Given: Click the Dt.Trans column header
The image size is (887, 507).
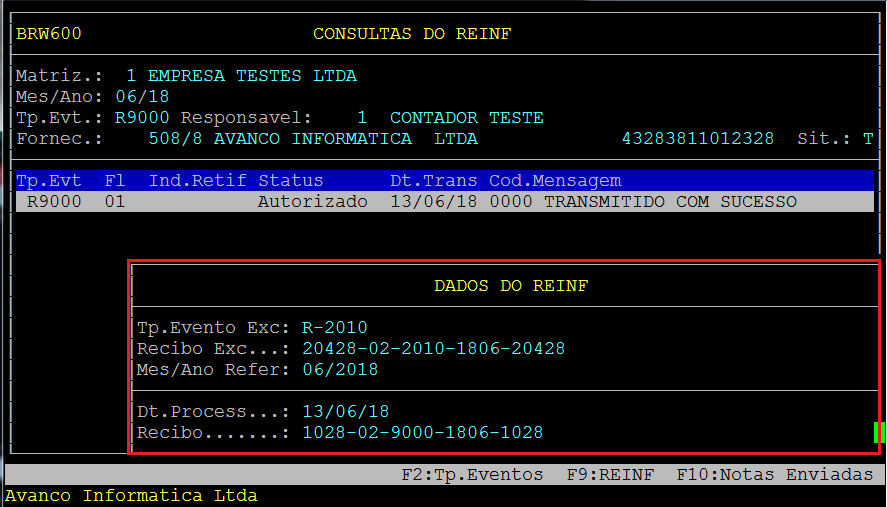Looking at the screenshot, I should pos(433,181).
